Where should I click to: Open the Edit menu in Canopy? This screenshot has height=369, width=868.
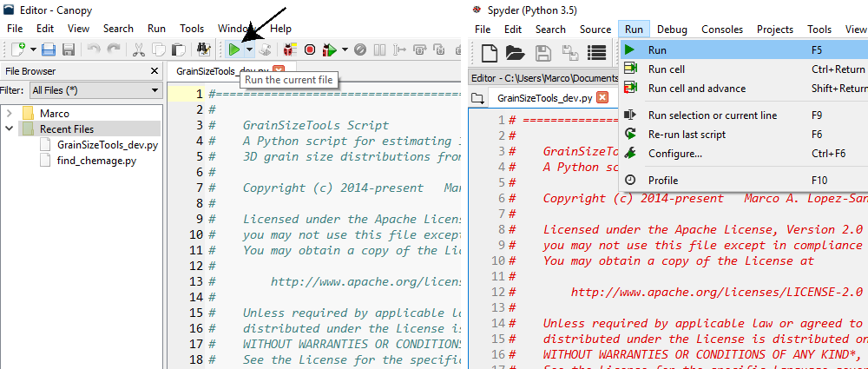tap(45, 29)
